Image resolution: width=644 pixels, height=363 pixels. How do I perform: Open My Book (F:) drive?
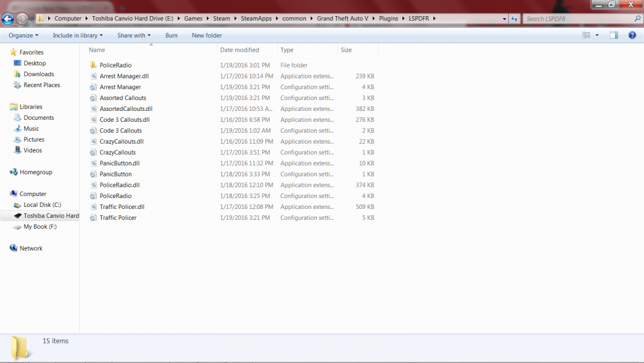point(40,226)
